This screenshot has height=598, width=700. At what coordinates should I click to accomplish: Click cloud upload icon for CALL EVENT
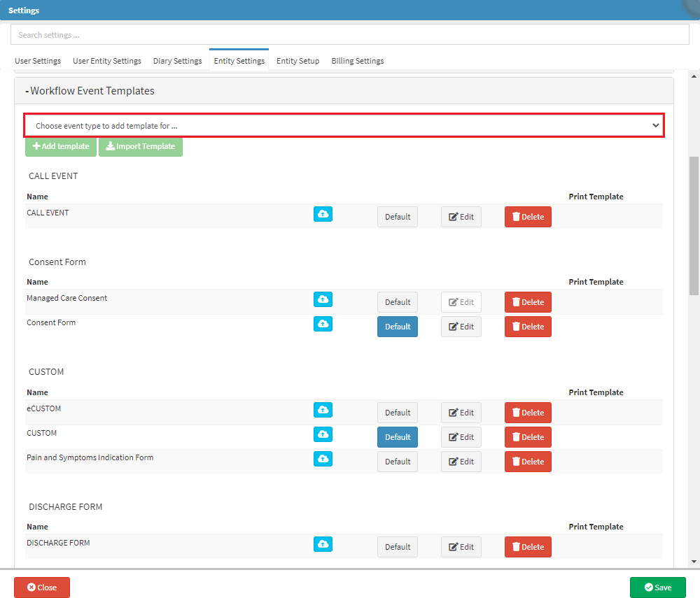[x=323, y=214]
